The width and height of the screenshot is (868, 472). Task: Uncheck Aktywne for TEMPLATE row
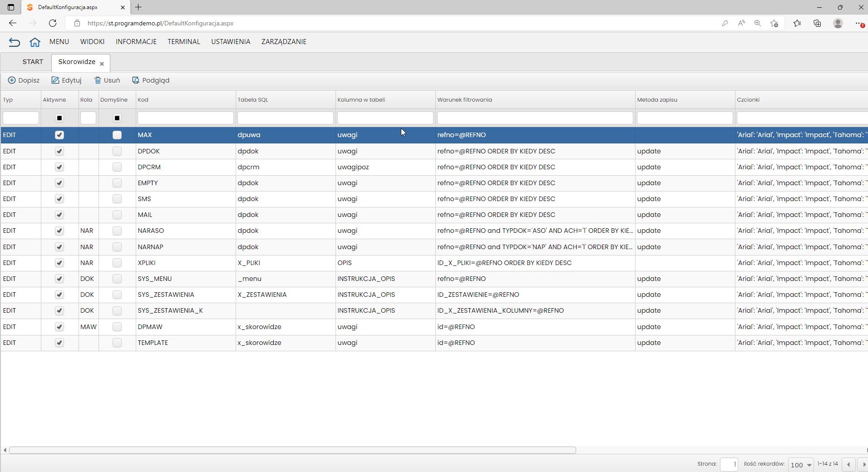(59, 343)
